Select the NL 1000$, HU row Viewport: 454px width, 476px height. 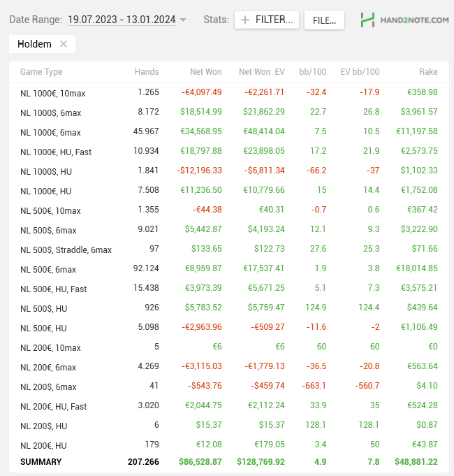[229, 171]
